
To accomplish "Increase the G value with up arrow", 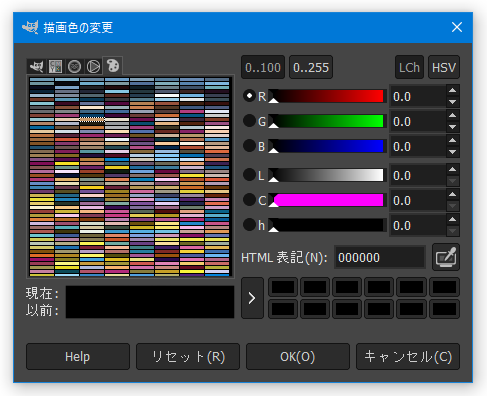I will [x=452, y=115].
